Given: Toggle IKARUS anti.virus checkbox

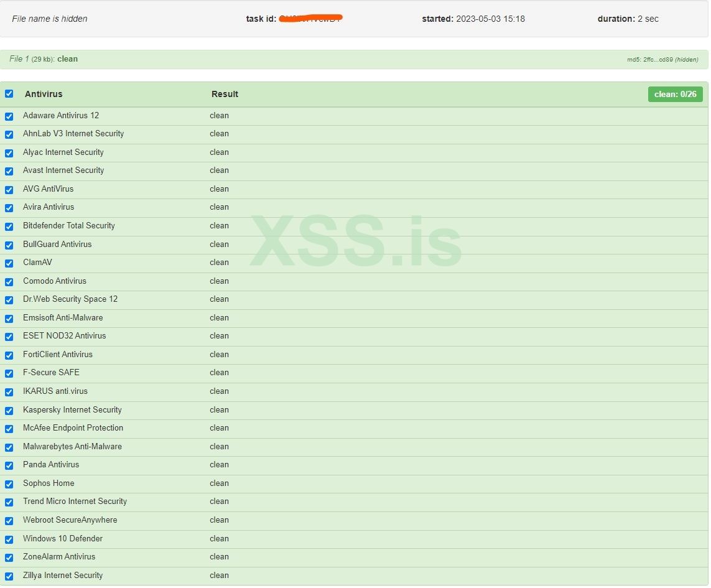Looking at the screenshot, I should (9, 393).
